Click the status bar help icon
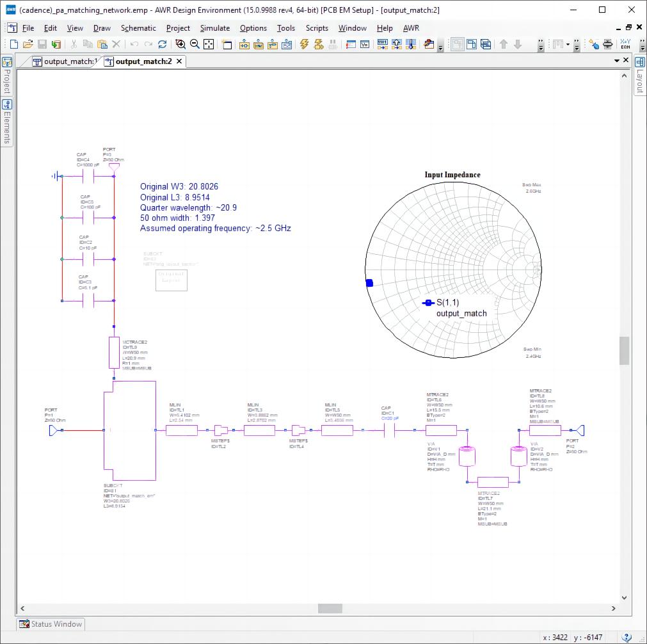The image size is (647, 644). 626,638
